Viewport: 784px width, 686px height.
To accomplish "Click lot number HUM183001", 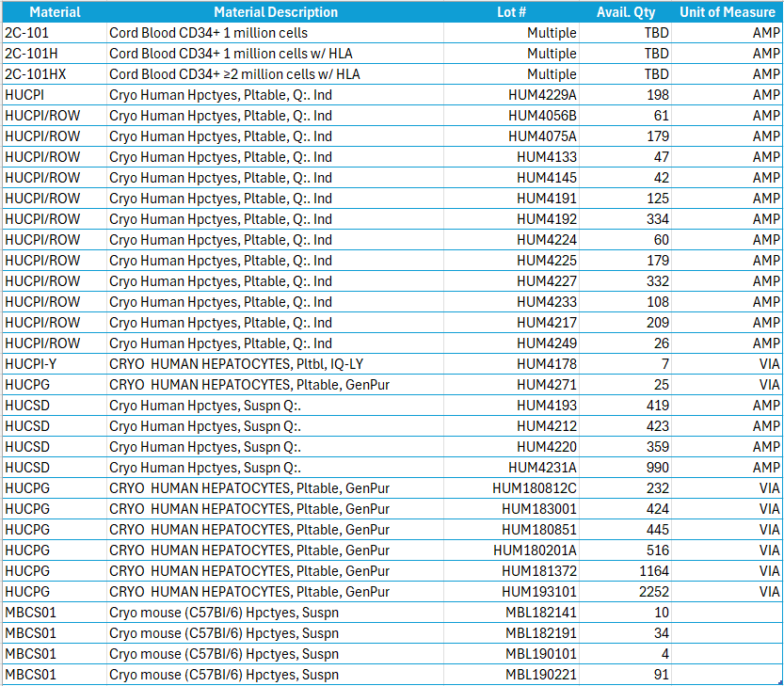I will pos(539,509).
